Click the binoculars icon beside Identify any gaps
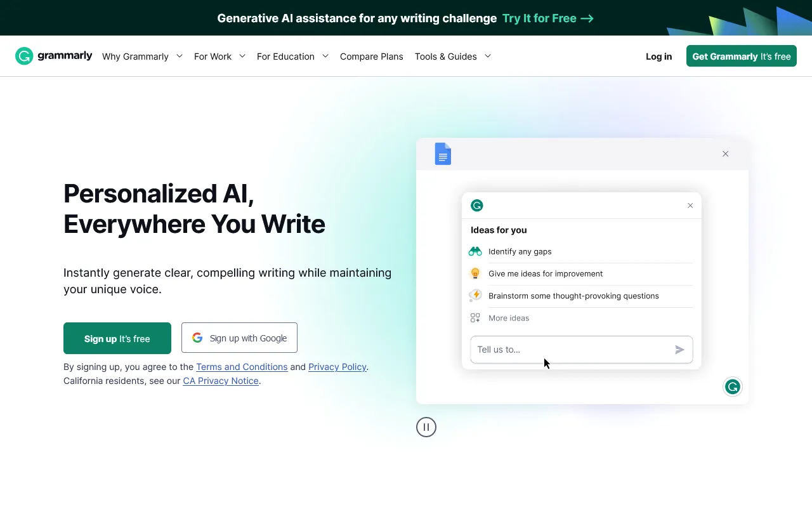The image size is (812, 528). coord(475,251)
